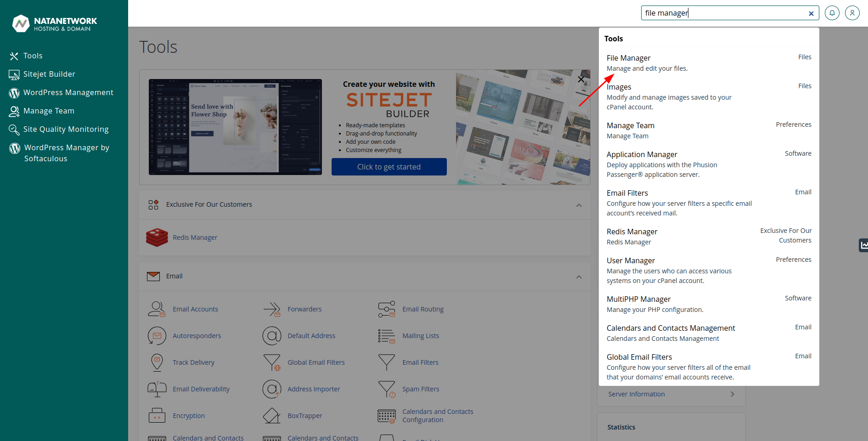Open Redis Manager icon

click(x=157, y=237)
